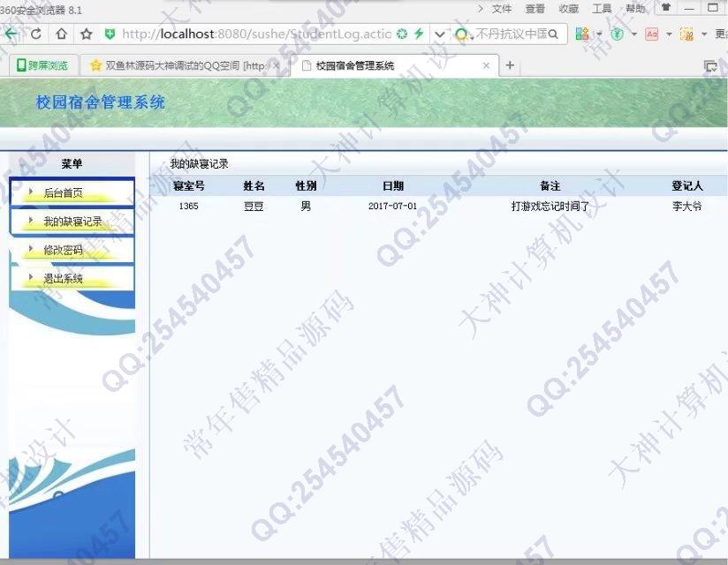The image size is (728, 565).
Task: Click the green yen wallet icon
Action: tap(617, 34)
